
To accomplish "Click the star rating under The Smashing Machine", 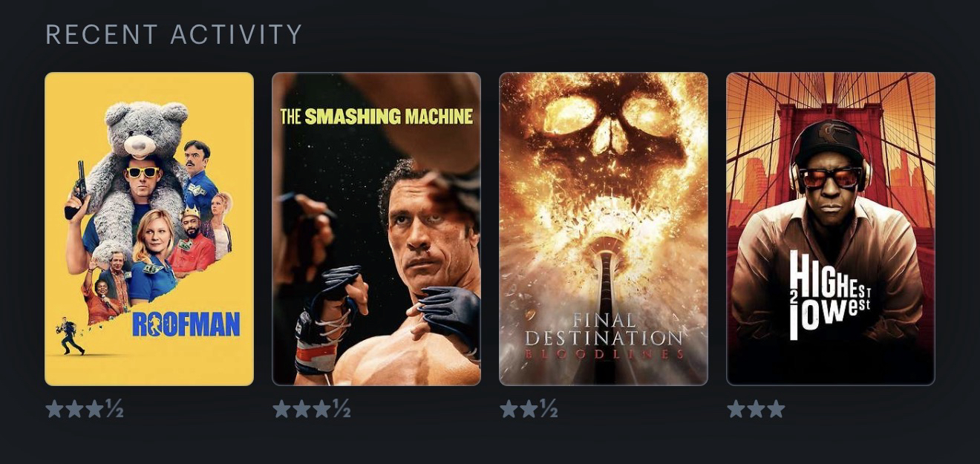I will tap(312, 409).
